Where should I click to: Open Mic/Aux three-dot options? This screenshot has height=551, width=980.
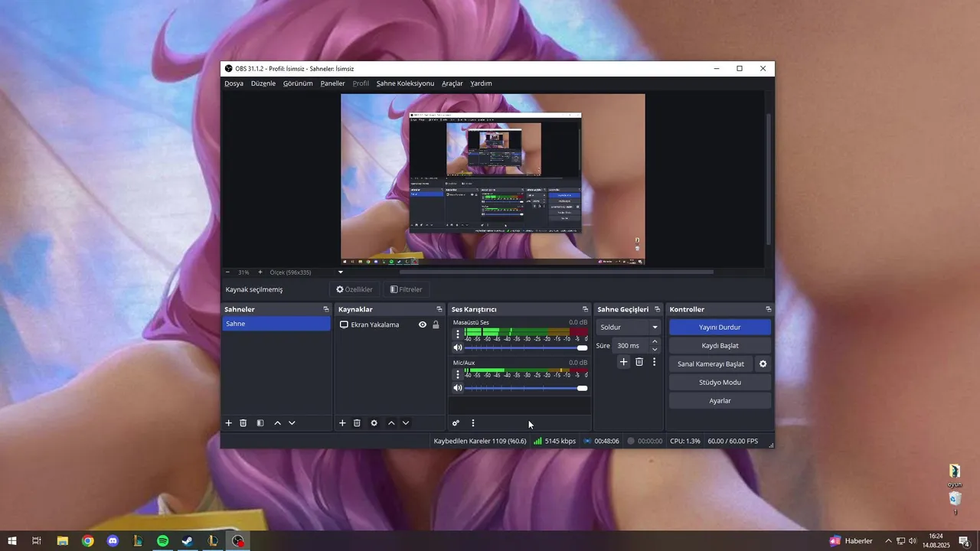[x=458, y=374]
